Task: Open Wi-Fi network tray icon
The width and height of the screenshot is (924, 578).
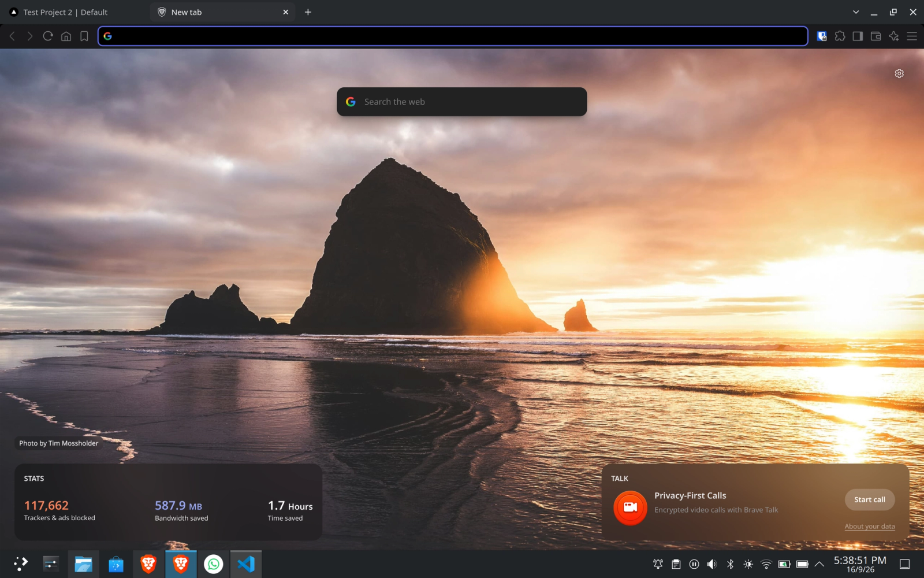Action: tap(766, 564)
